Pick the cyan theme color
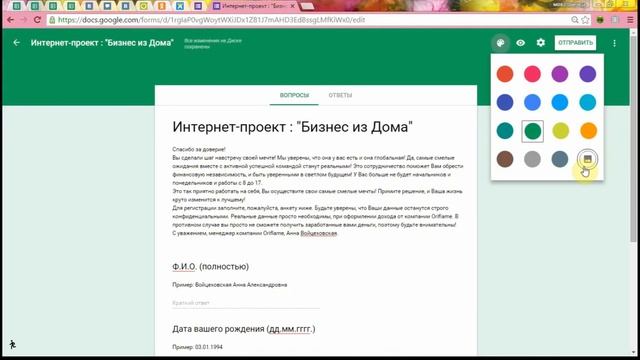 pyautogui.click(x=587, y=102)
